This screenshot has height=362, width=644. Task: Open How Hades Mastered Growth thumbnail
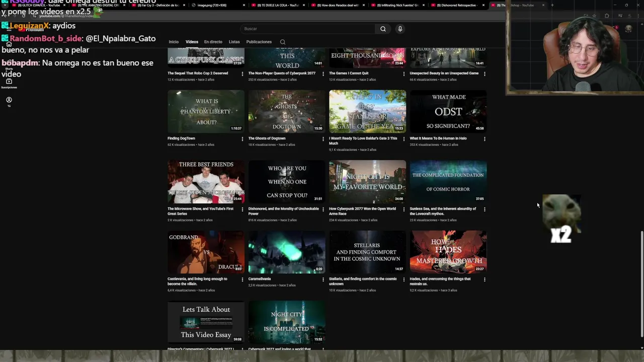448,252
